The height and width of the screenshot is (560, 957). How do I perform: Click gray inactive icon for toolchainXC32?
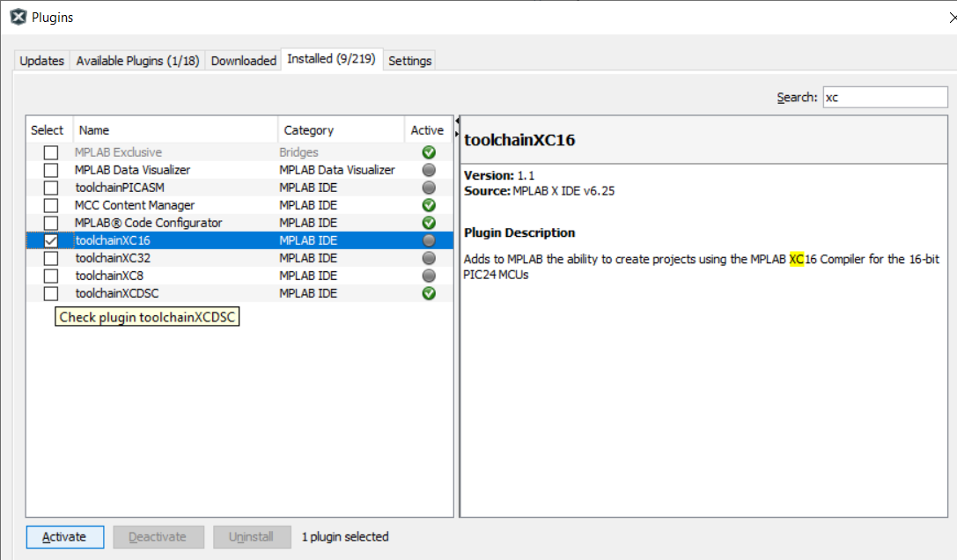(x=429, y=258)
